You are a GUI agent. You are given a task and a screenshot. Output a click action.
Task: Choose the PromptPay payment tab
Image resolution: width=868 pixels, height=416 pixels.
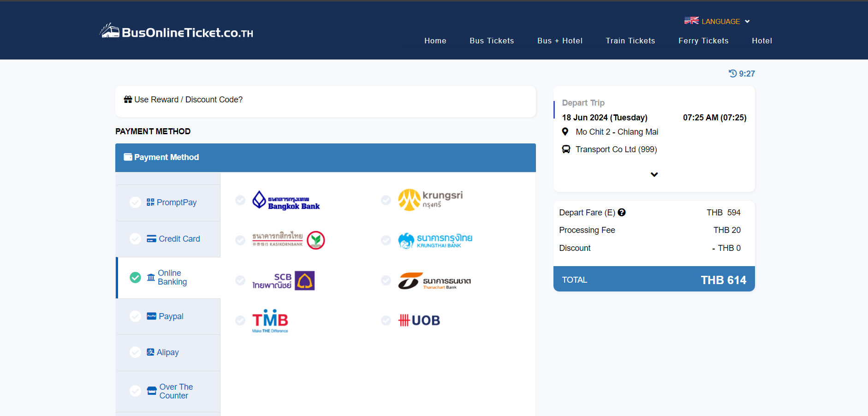pos(168,203)
